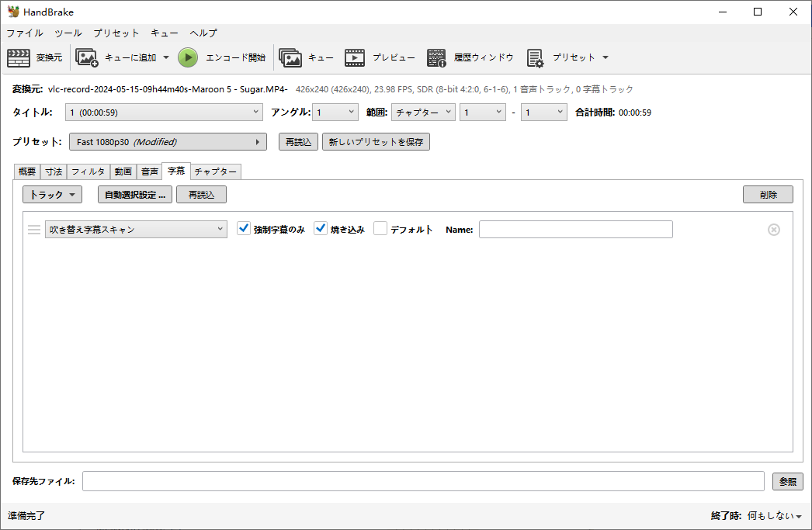Open the プレビュー preview icon

(x=355, y=57)
